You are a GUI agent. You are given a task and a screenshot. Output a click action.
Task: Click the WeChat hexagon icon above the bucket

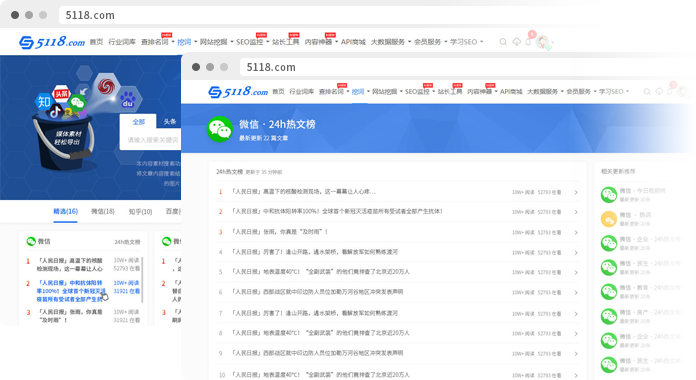click(x=77, y=103)
